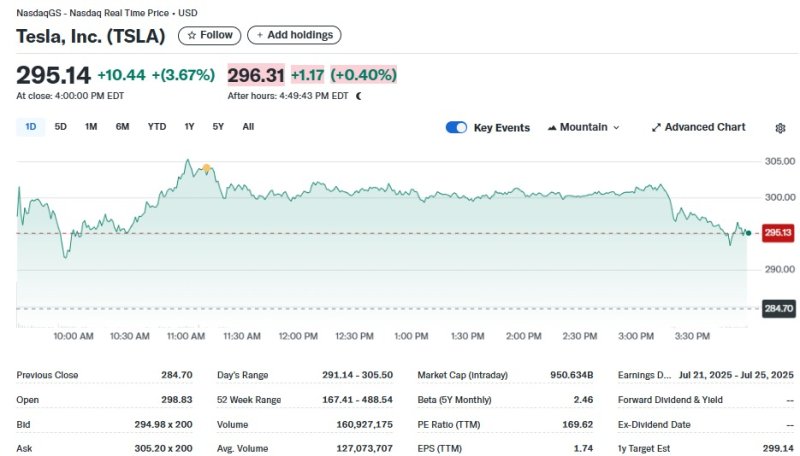The height and width of the screenshot is (456, 800).
Task: Click the Bid value 294.98 x 200
Action: pos(164,424)
